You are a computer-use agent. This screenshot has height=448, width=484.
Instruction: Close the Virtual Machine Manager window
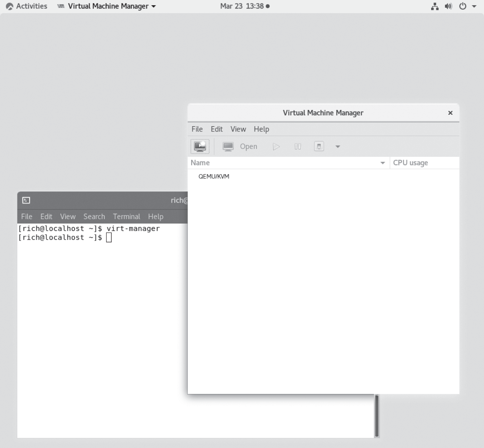coord(450,113)
